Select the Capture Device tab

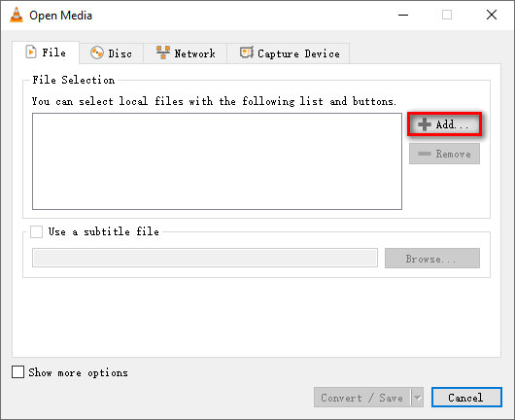(x=289, y=53)
